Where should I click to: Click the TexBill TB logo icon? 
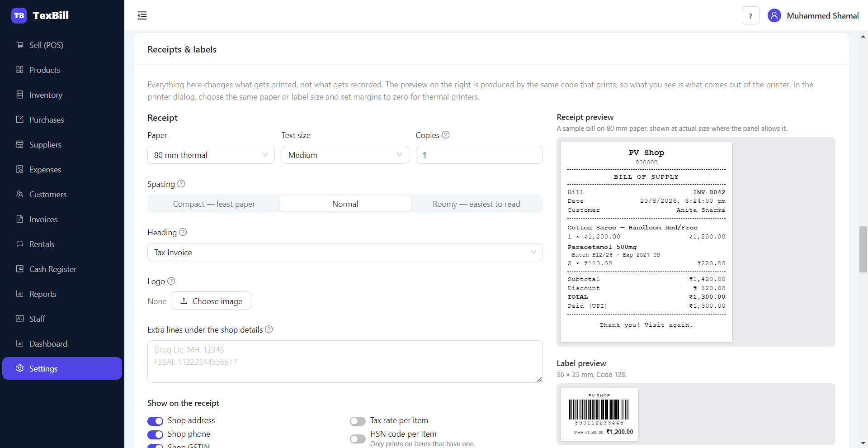tap(19, 15)
